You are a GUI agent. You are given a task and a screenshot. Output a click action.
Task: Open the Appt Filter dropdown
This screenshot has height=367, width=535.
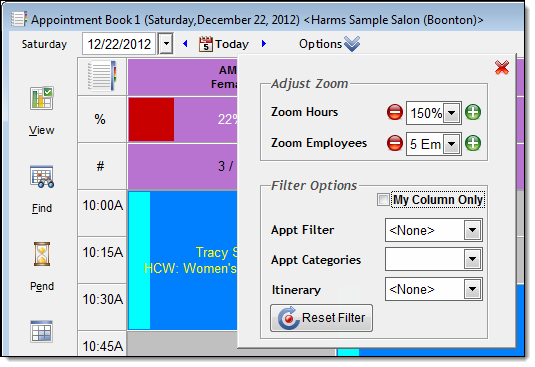[473, 230]
